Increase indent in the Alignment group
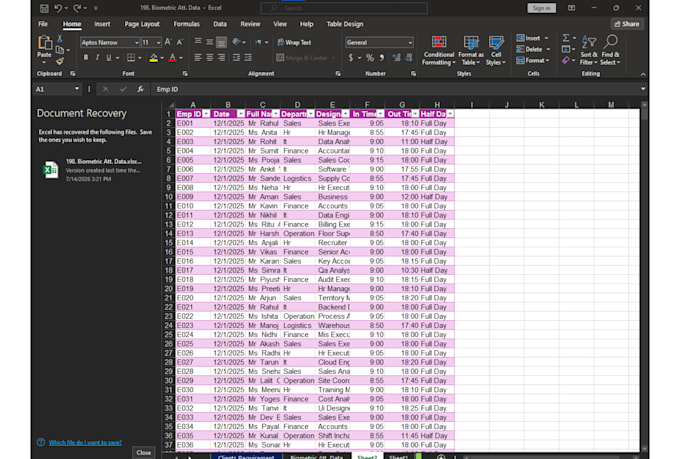 point(248,57)
